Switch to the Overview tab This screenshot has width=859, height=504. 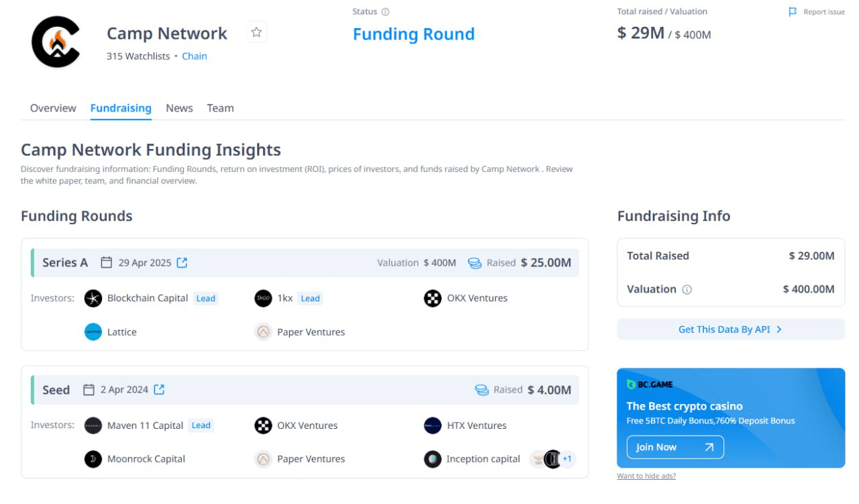(53, 108)
